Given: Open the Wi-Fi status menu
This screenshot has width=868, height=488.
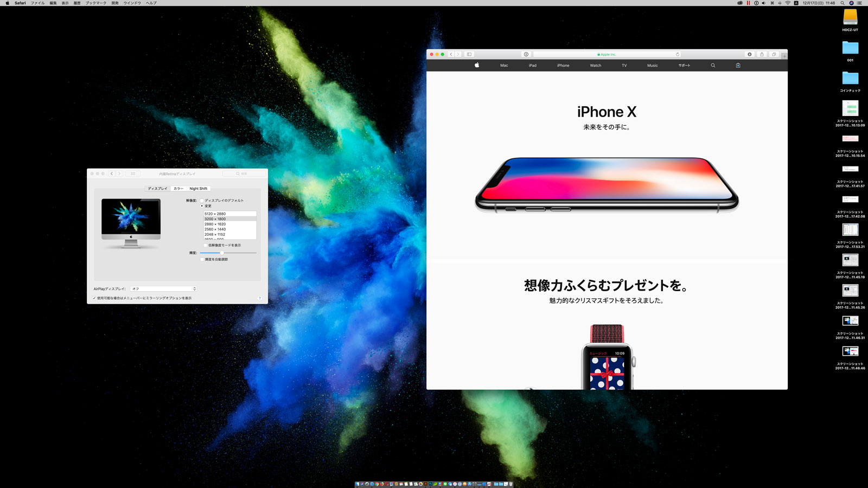Looking at the screenshot, I should (x=788, y=3).
